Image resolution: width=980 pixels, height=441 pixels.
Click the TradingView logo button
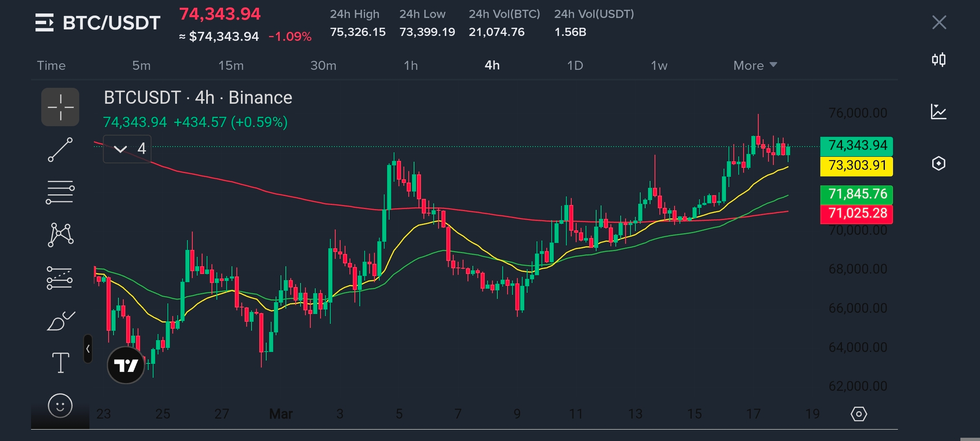pos(126,365)
